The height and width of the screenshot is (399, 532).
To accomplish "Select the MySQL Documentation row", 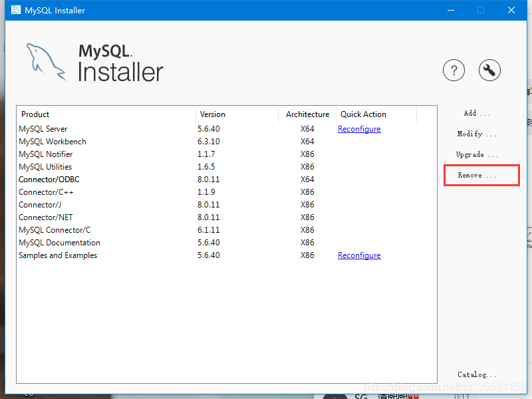I will [x=226, y=243].
